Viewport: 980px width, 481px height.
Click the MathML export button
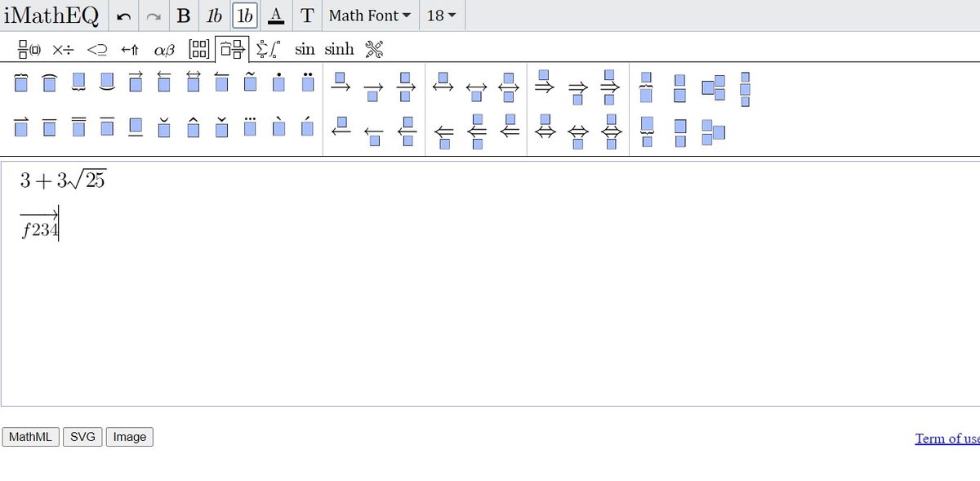click(x=30, y=437)
